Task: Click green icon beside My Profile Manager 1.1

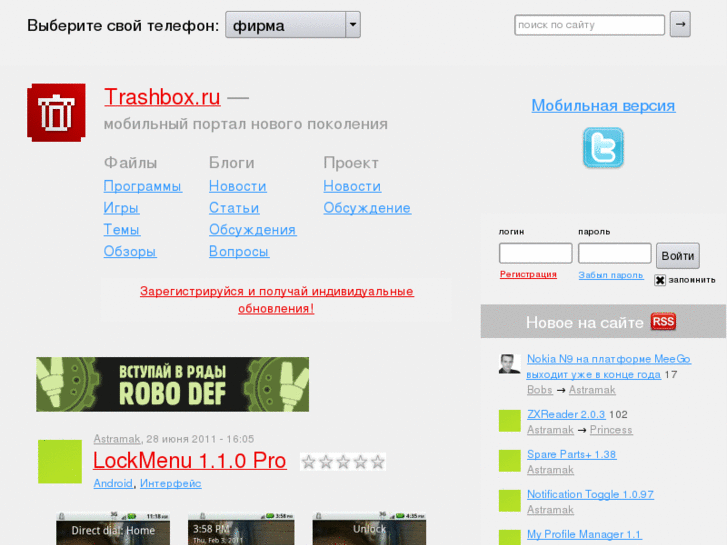Action: pos(510,538)
